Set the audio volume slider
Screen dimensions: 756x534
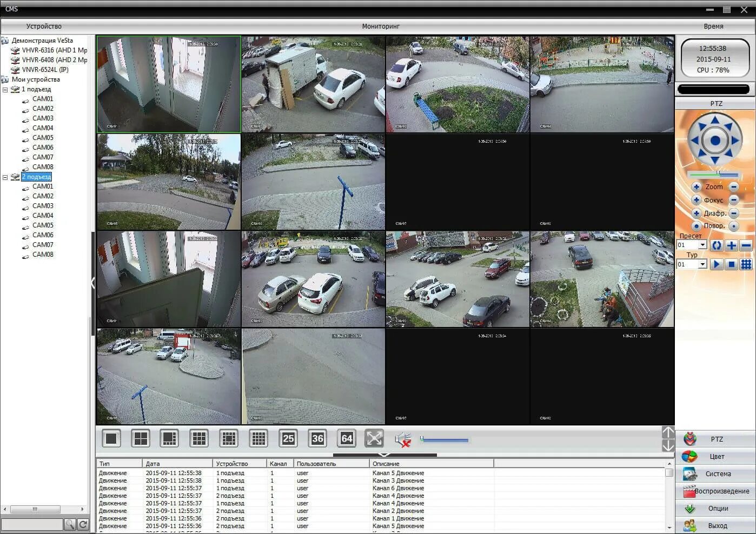point(444,440)
